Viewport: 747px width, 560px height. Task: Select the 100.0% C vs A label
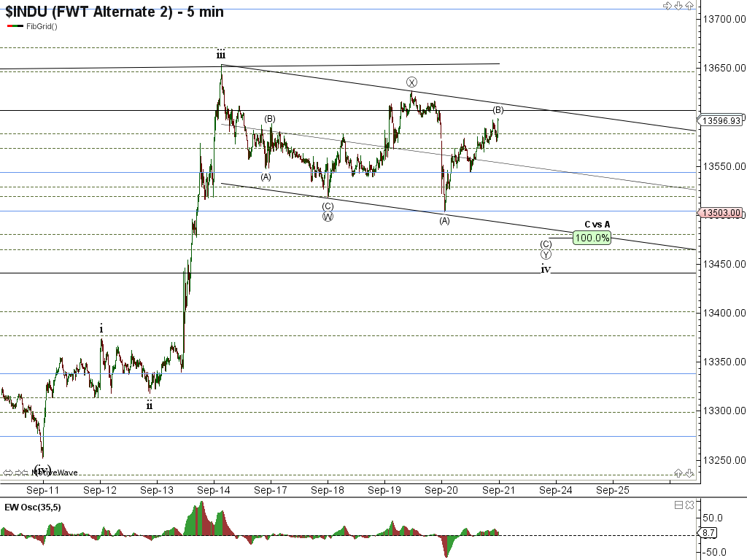[x=592, y=238]
